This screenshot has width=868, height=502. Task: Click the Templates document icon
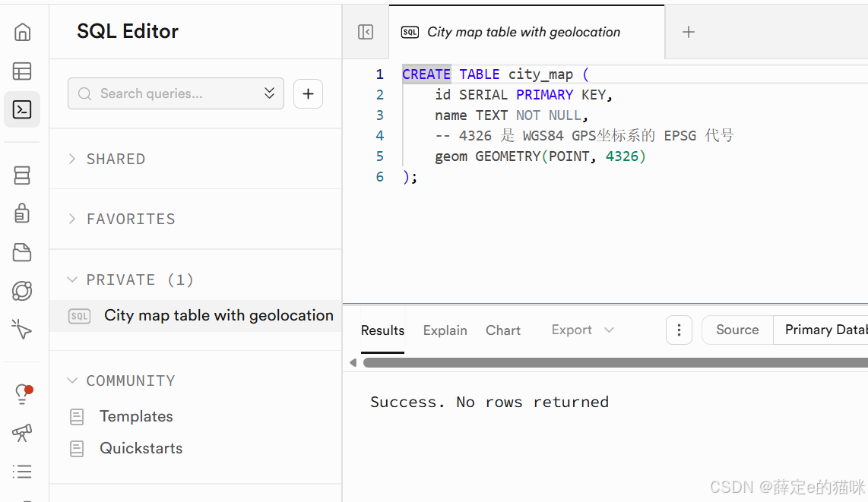(x=77, y=417)
